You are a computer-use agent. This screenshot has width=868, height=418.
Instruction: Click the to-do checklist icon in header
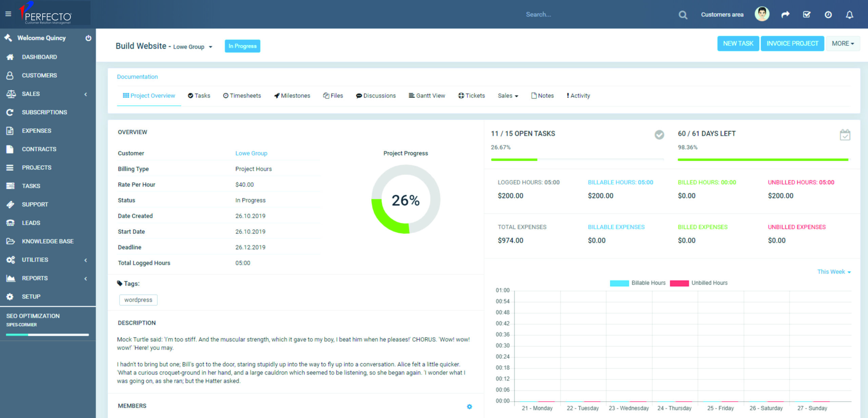pyautogui.click(x=807, y=15)
